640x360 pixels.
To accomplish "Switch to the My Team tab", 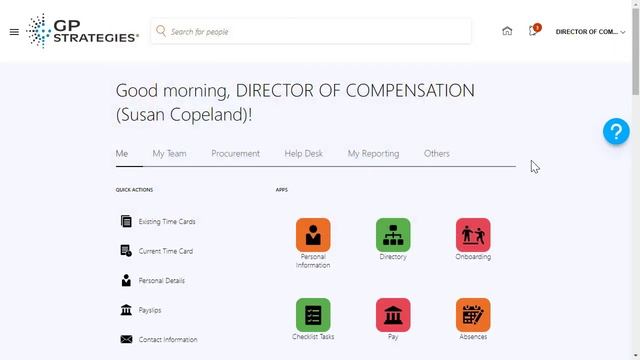I will pos(169,153).
